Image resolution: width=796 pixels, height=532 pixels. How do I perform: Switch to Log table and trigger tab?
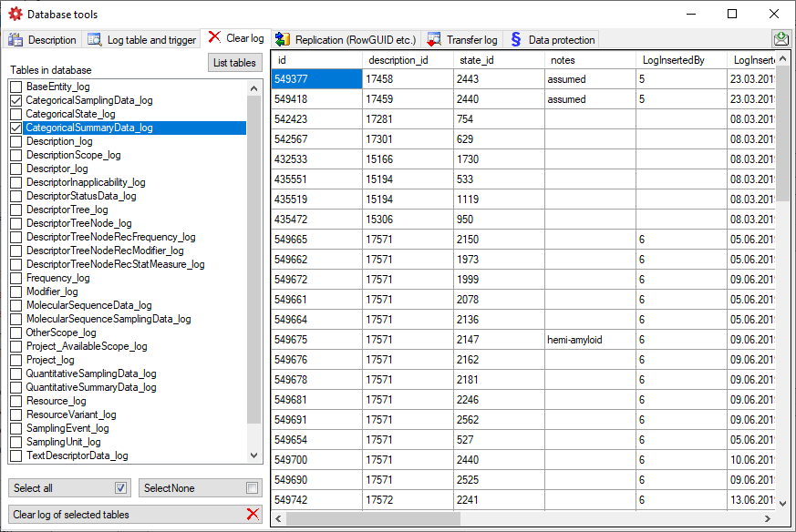pyautogui.click(x=141, y=39)
